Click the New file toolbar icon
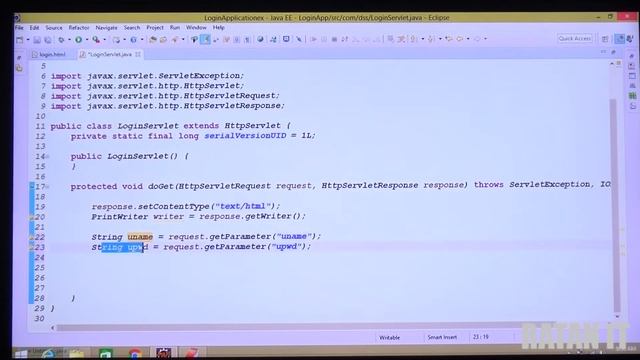The width and height of the screenshot is (640, 360). 19,39
